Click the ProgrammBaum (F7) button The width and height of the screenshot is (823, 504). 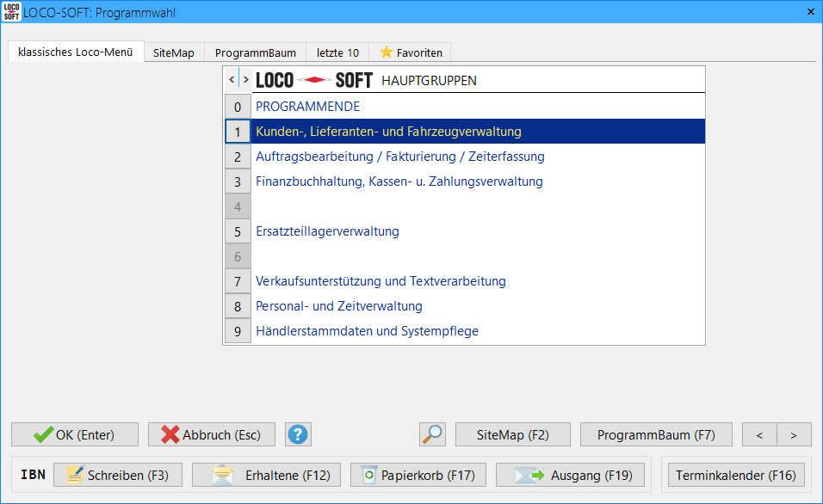656,434
